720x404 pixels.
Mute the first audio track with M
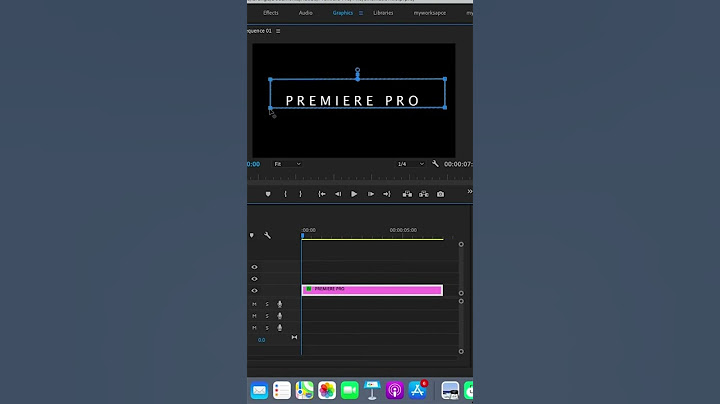click(254, 304)
